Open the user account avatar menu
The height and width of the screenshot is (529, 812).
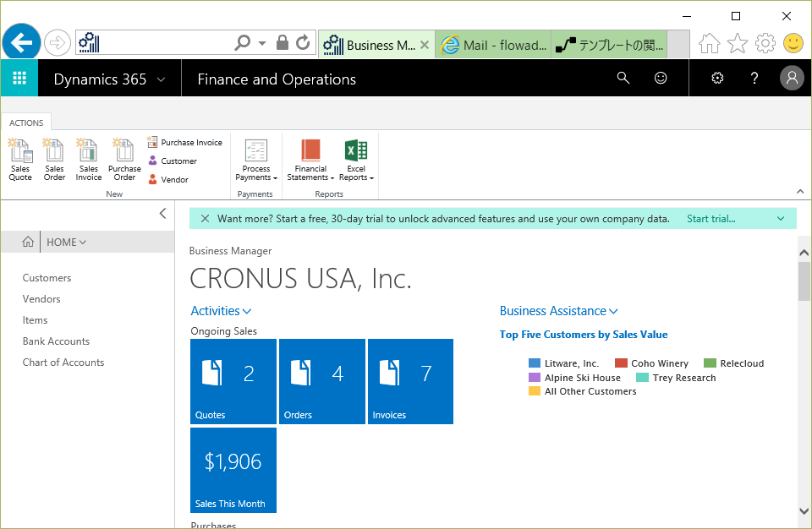[x=792, y=78]
